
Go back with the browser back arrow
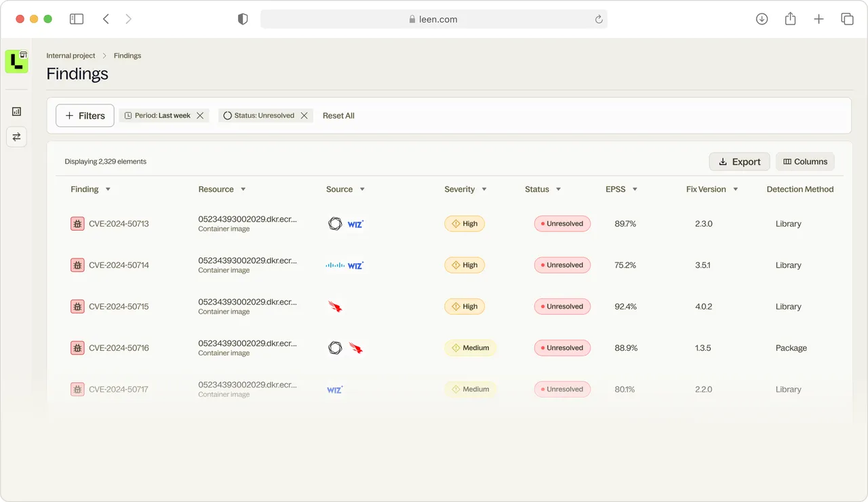point(106,19)
